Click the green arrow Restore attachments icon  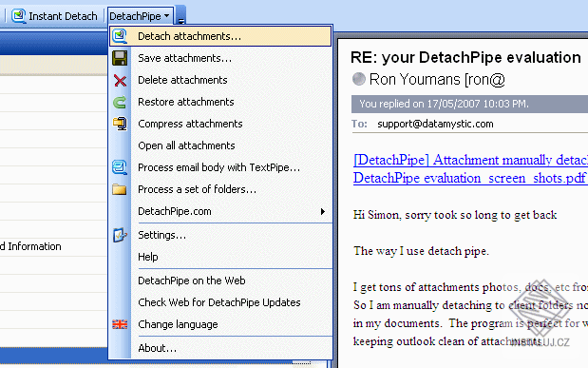(120, 102)
